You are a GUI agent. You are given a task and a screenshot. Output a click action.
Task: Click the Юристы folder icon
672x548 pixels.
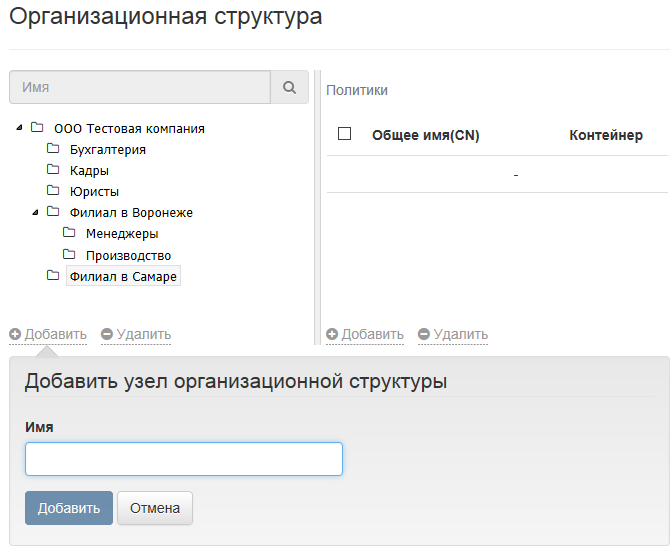click(53, 191)
